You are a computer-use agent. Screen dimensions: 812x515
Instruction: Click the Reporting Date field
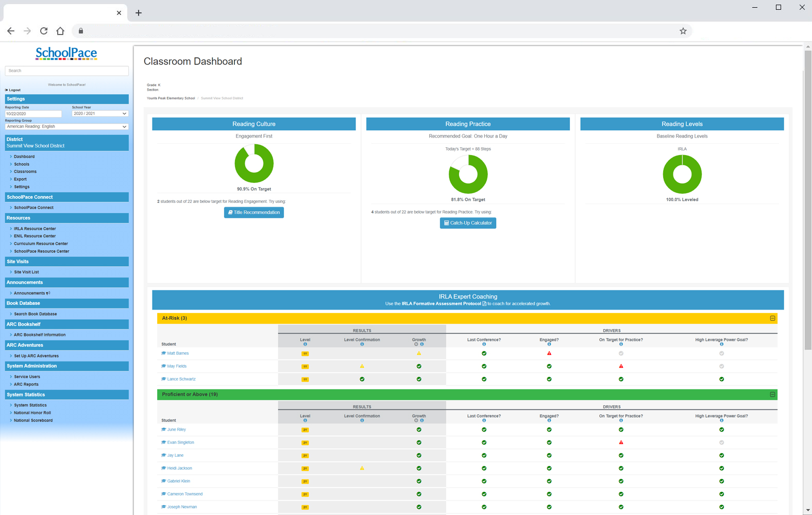(x=33, y=113)
